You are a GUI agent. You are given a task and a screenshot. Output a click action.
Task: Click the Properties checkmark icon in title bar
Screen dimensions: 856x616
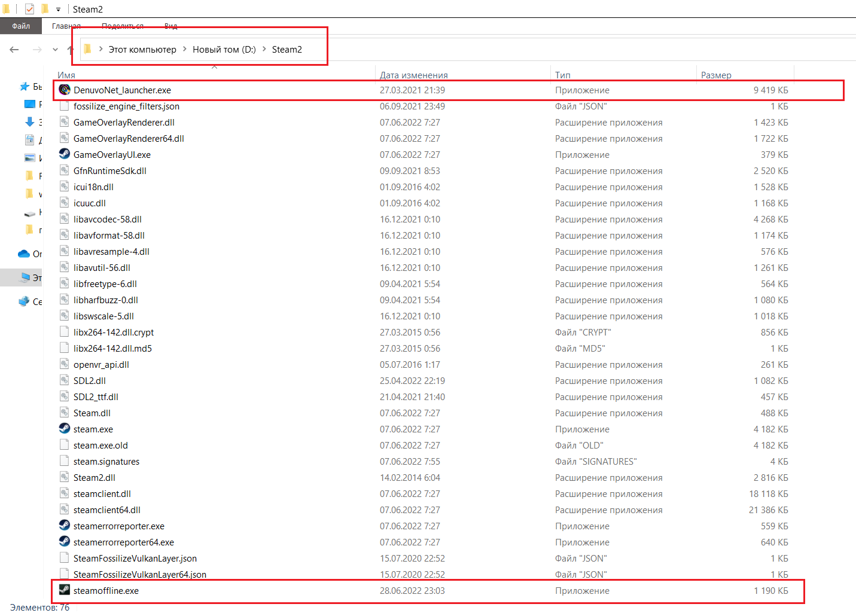pyautogui.click(x=29, y=9)
